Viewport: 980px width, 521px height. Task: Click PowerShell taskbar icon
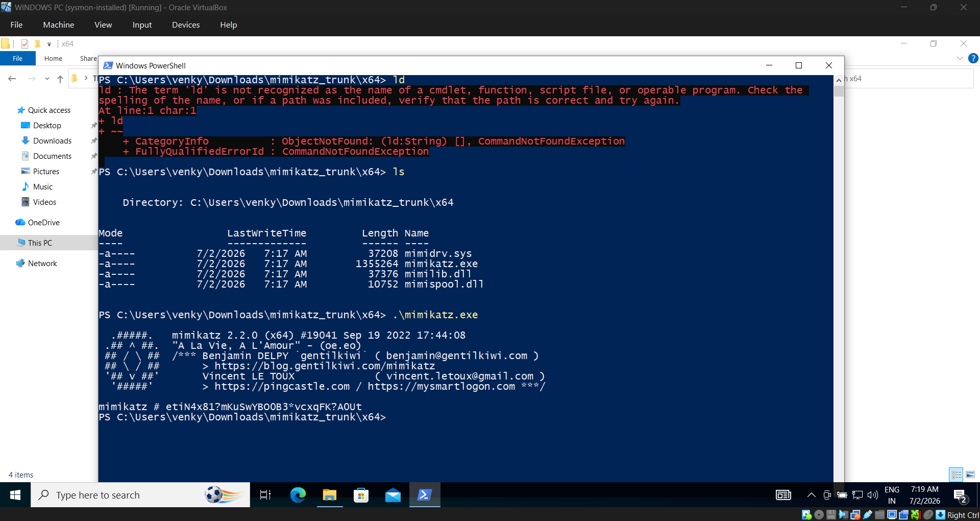(x=425, y=495)
